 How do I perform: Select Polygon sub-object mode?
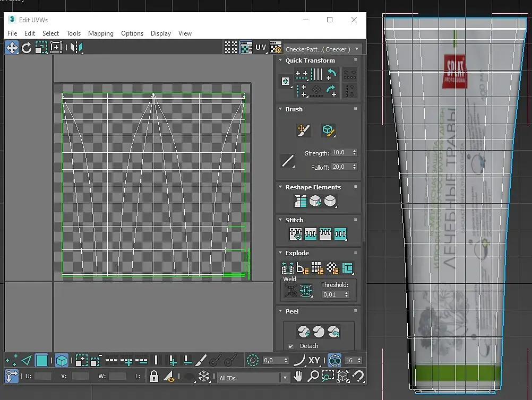pyautogui.click(x=42, y=361)
